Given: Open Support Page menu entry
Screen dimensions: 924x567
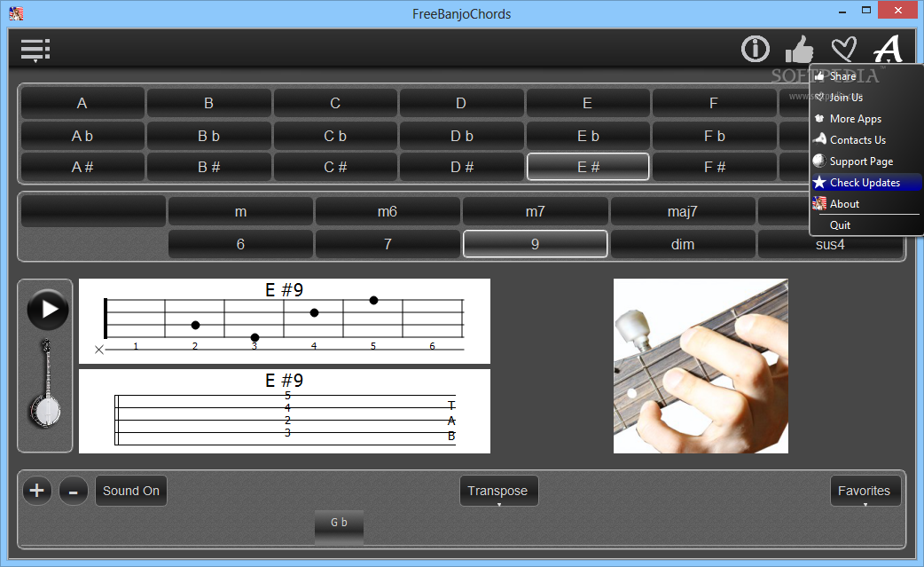Looking at the screenshot, I should pyautogui.click(x=865, y=161).
